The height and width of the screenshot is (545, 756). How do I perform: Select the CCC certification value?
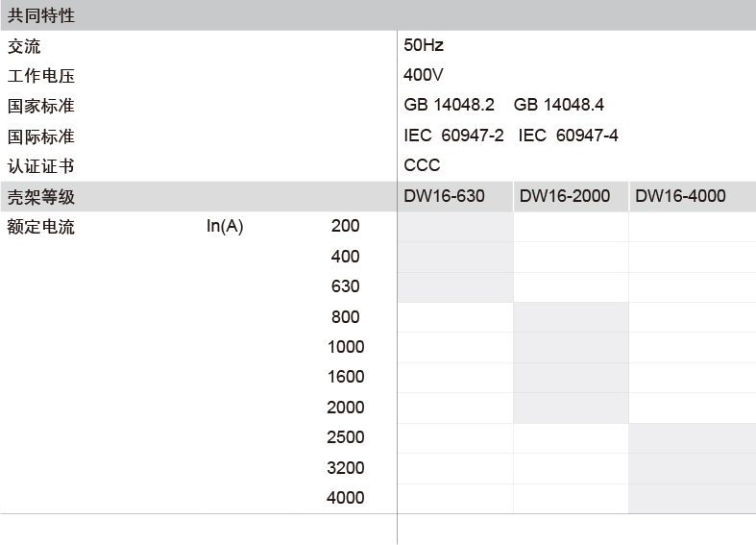(x=422, y=165)
